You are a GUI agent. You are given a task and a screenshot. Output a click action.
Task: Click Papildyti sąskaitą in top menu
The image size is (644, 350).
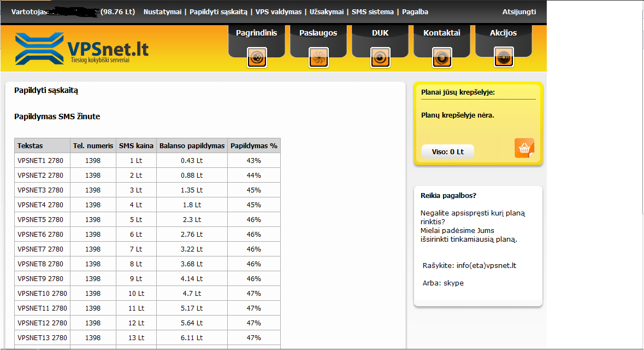(x=218, y=12)
